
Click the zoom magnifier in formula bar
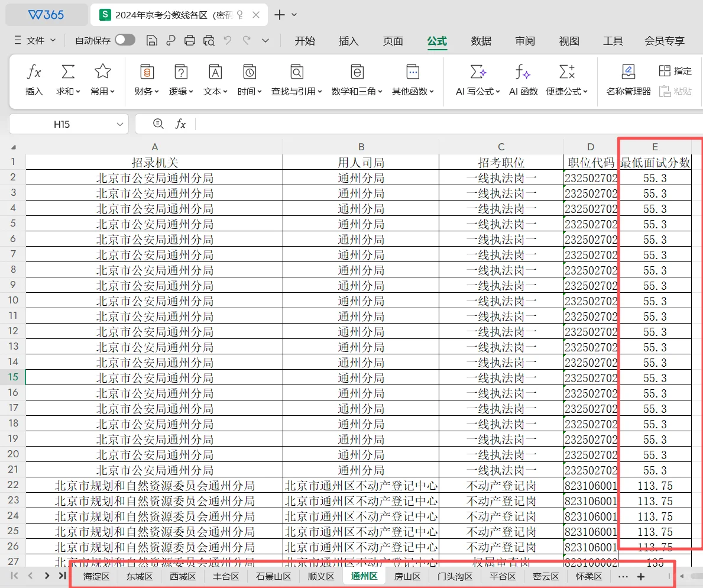(158, 124)
